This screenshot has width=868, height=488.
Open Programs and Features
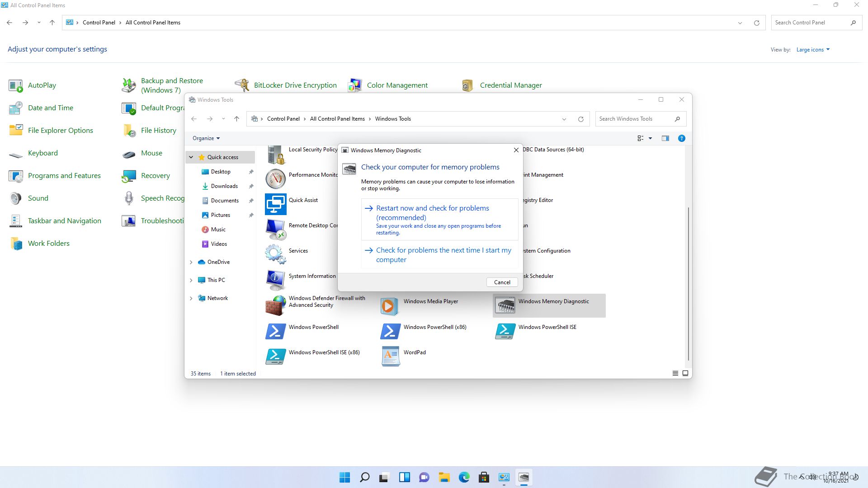pos(55,175)
